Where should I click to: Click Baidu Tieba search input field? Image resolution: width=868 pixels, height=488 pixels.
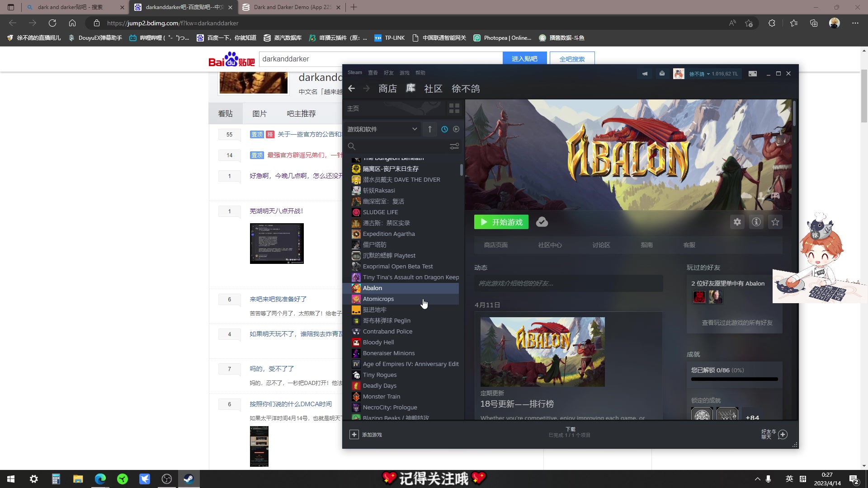click(x=381, y=59)
